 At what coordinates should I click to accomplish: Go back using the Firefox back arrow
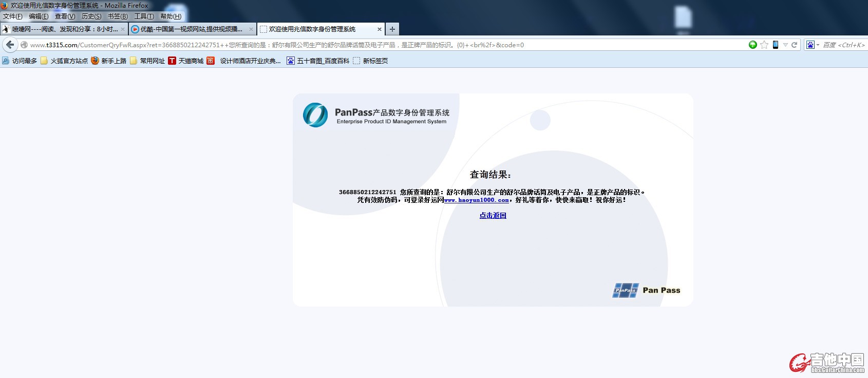click(x=10, y=45)
